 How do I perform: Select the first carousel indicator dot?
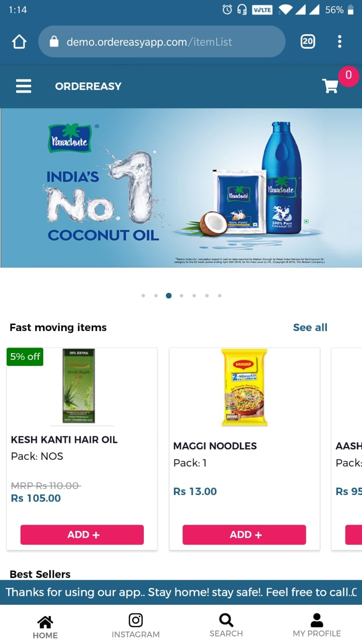click(x=143, y=296)
